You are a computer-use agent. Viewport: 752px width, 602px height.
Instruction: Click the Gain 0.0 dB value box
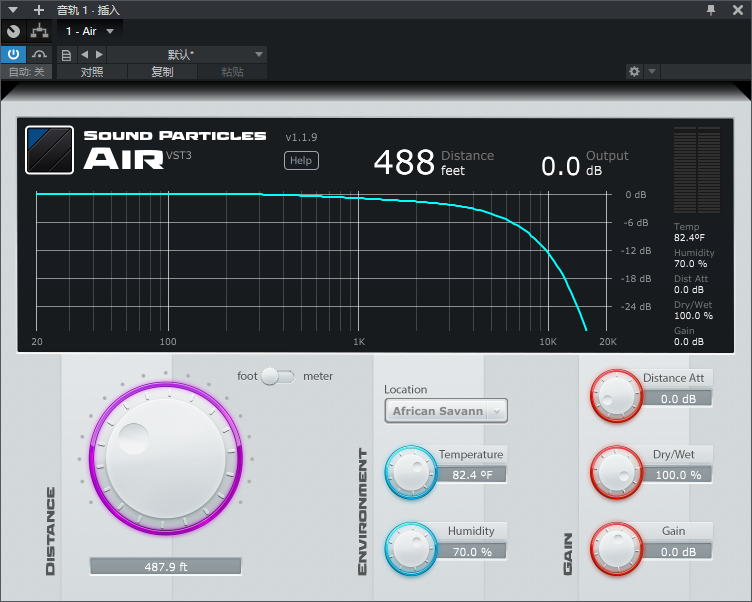tap(678, 552)
